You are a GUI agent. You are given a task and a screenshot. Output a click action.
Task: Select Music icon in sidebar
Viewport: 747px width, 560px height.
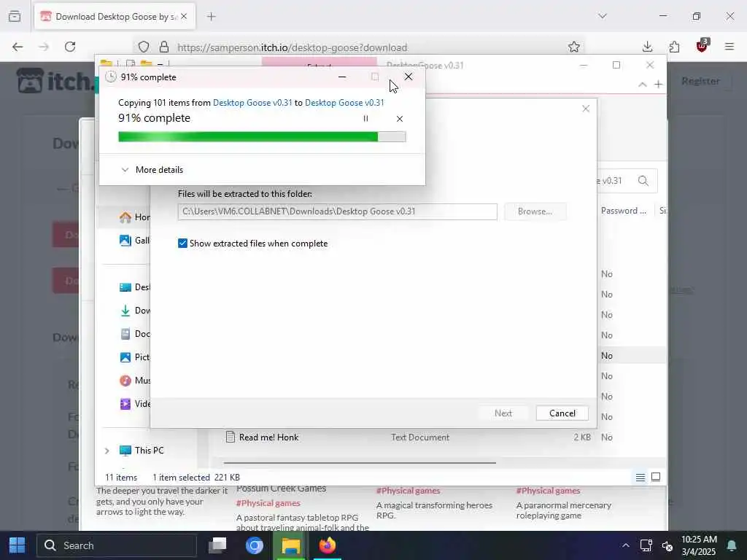click(125, 381)
